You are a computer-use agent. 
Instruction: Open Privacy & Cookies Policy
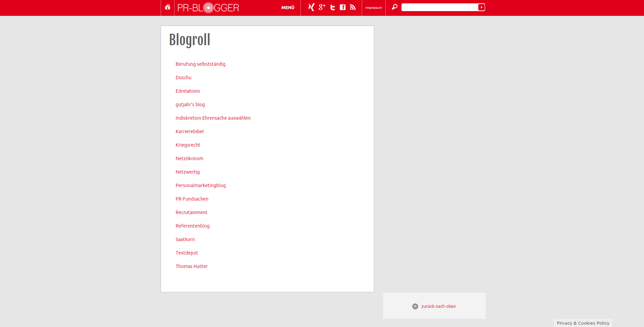click(x=583, y=323)
